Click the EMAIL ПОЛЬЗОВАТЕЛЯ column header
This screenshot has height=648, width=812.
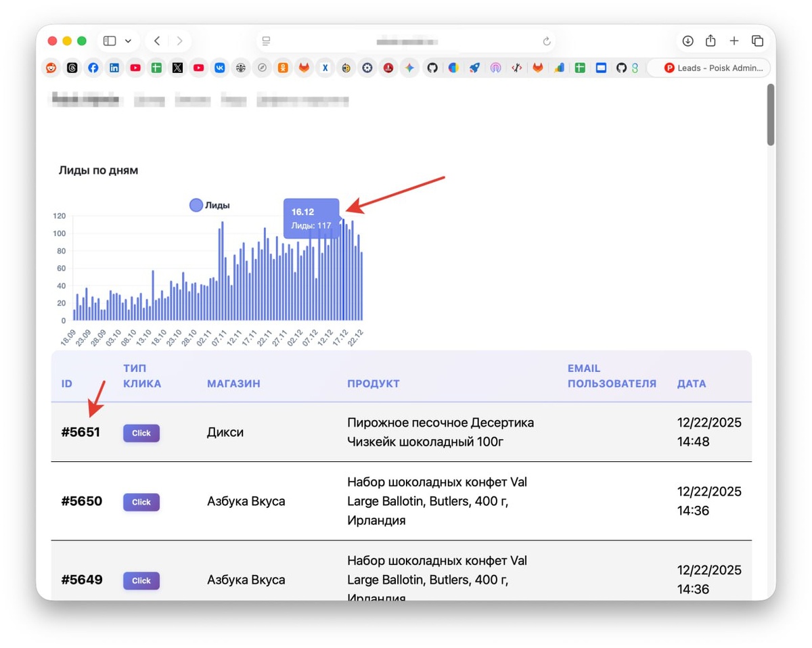(612, 376)
